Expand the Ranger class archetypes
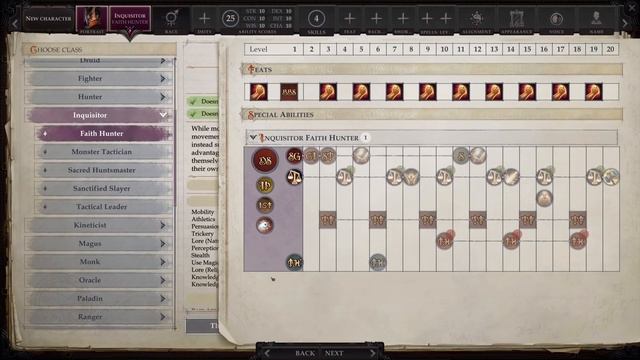Viewport: 640px width, 360px height. 163,317
